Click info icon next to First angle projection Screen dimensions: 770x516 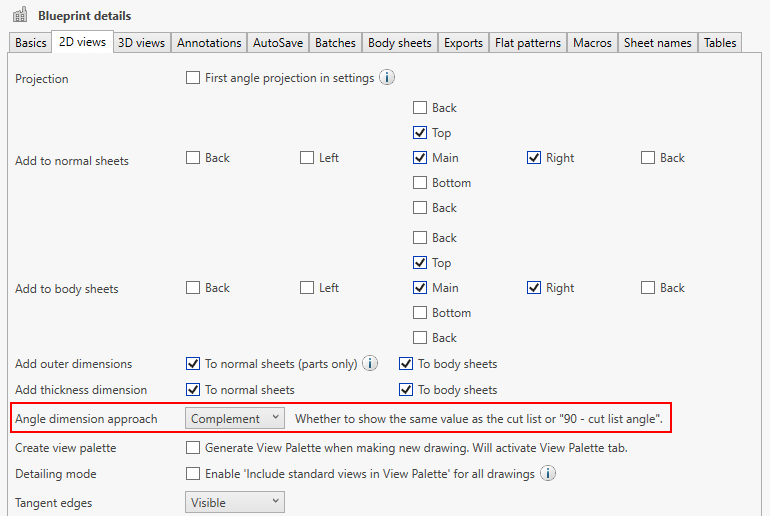(388, 78)
